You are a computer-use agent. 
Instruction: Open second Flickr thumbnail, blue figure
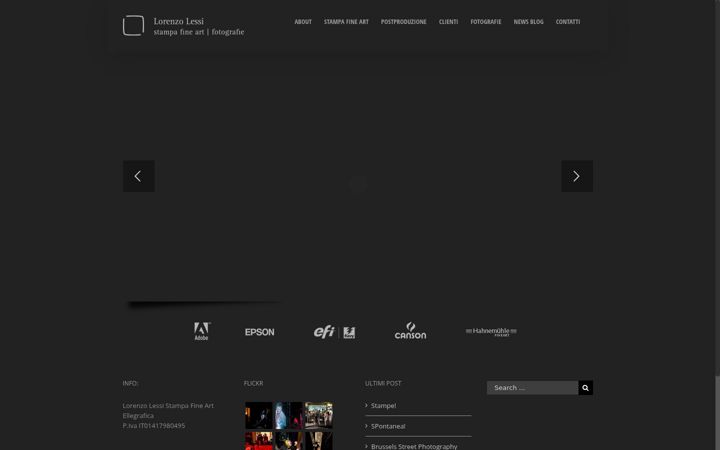289,416
